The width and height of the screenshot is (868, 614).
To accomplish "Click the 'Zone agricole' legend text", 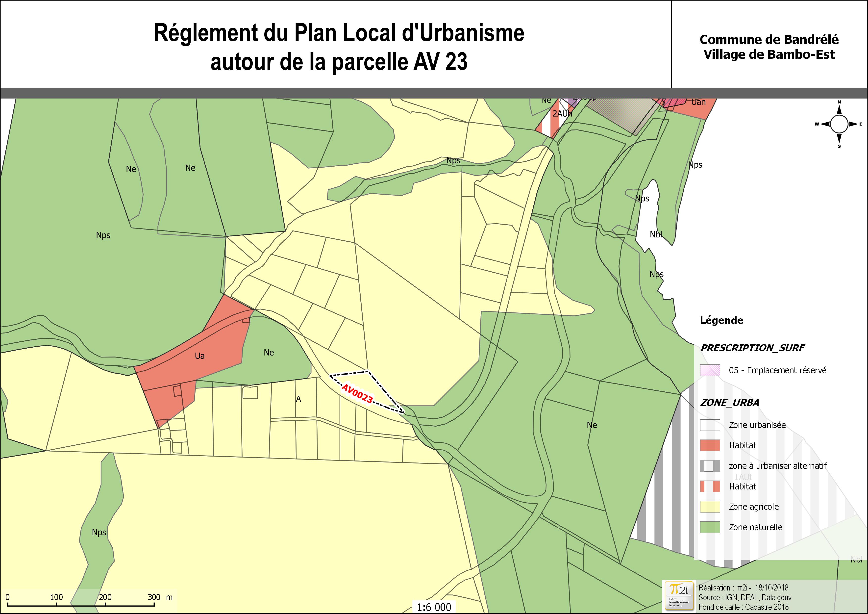I will (754, 507).
